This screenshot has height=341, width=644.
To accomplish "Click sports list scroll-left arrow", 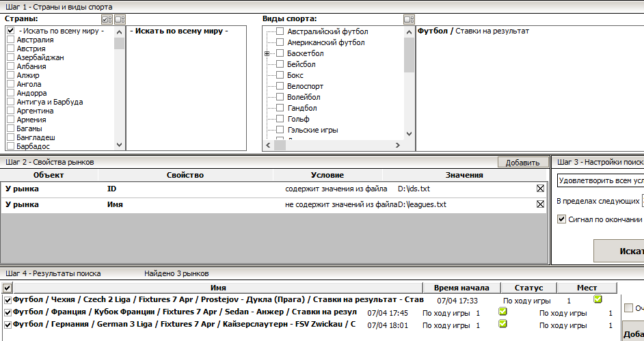I will (268, 145).
